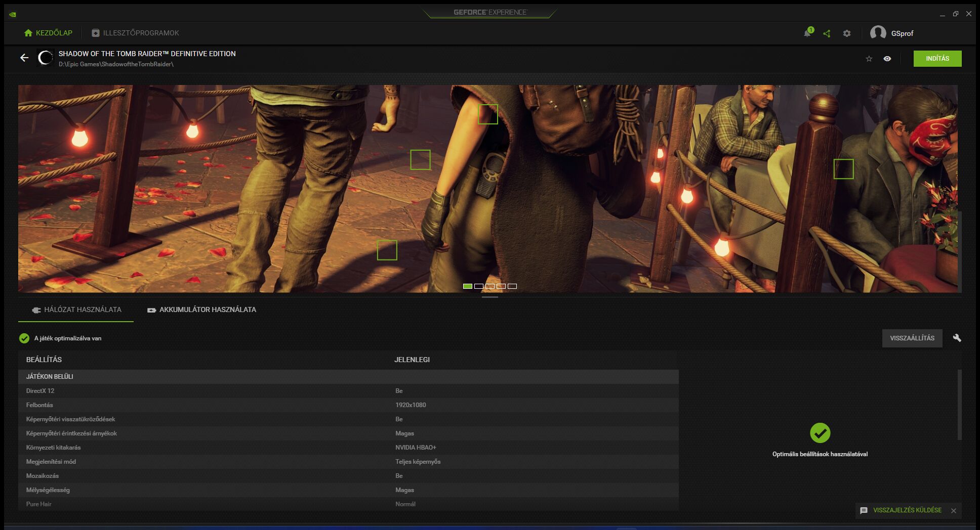Click the Shadow of the Tomb Raider title
The width and height of the screenshot is (980, 530).
click(147, 54)
